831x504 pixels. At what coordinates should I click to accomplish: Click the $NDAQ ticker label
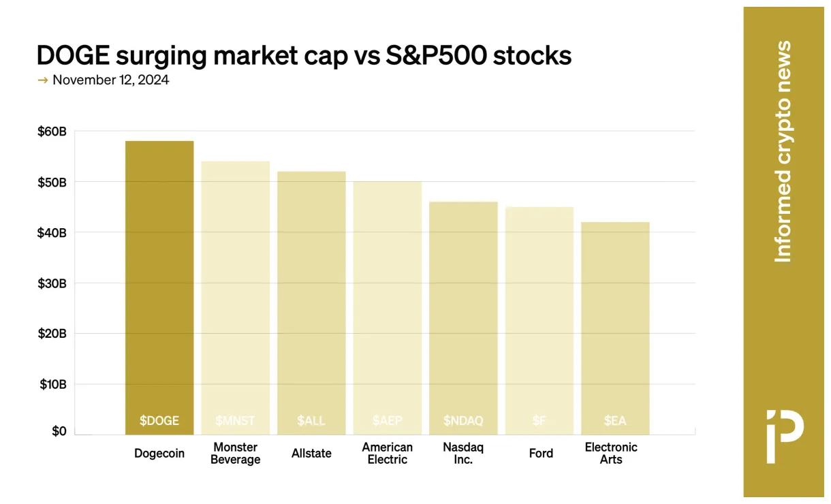[463, 421]
